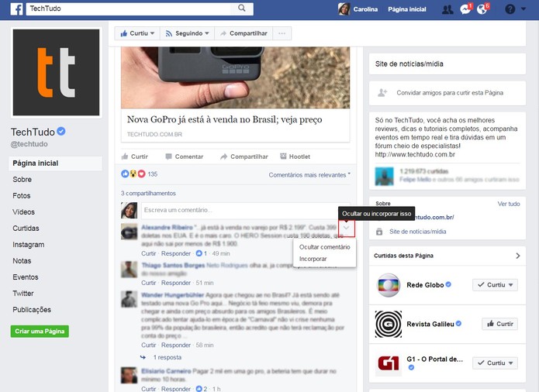
Task: Click Carolina's avatar beside comment box
Action: click(x=130, y=211)
